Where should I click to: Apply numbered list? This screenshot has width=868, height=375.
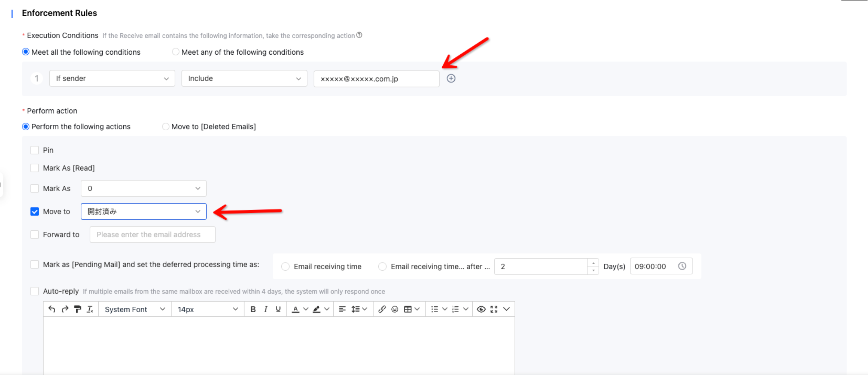click(x=455, y=309)
